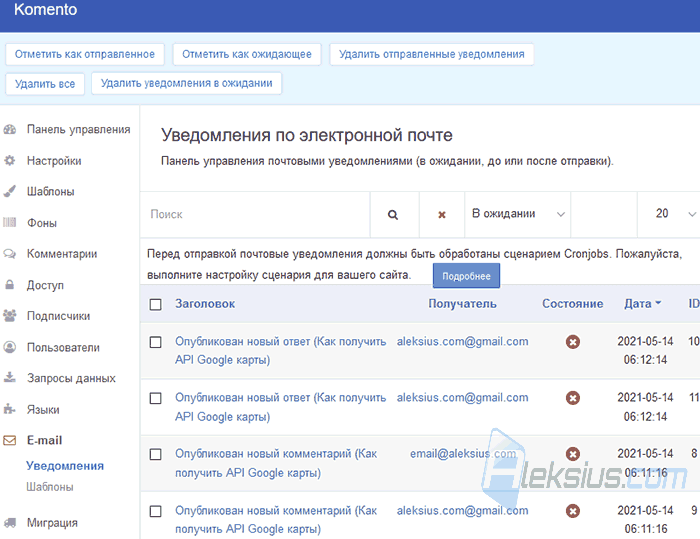Screen dimensions: 700x539
Task: Click the group icon next to Подписчики
Action: pyautogui.click(x=10, y=316)
